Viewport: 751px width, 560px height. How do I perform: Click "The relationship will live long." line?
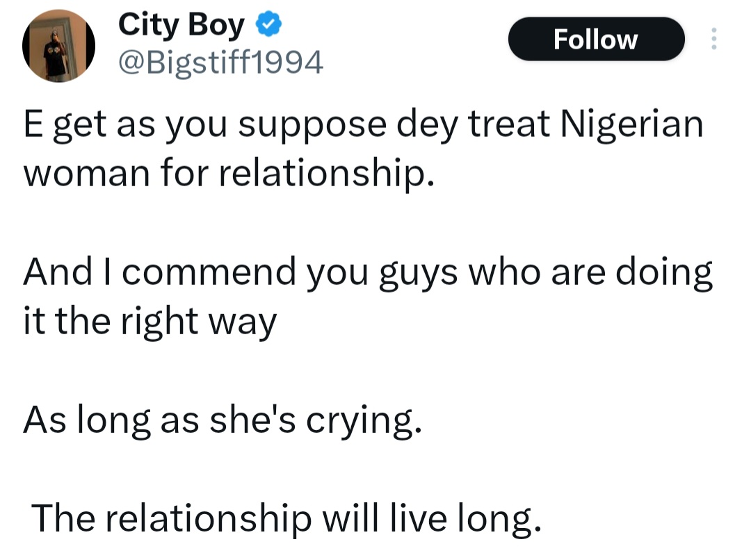285,518
